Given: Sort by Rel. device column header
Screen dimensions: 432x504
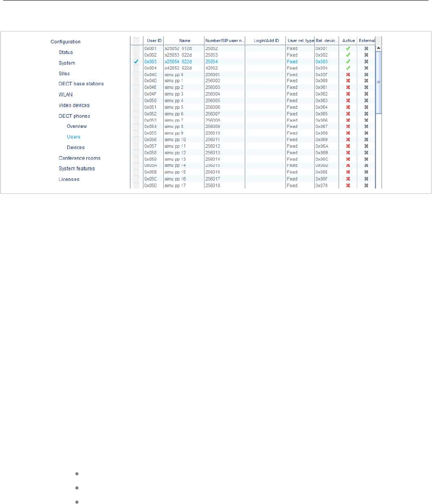Looking at the screenshot, I should [x=327, y=41].
